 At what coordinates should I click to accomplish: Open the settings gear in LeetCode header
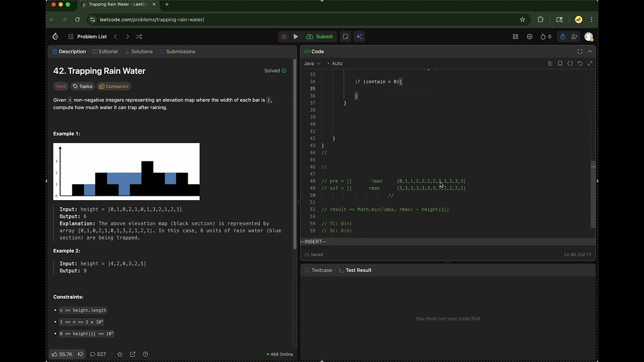[529, 37]
